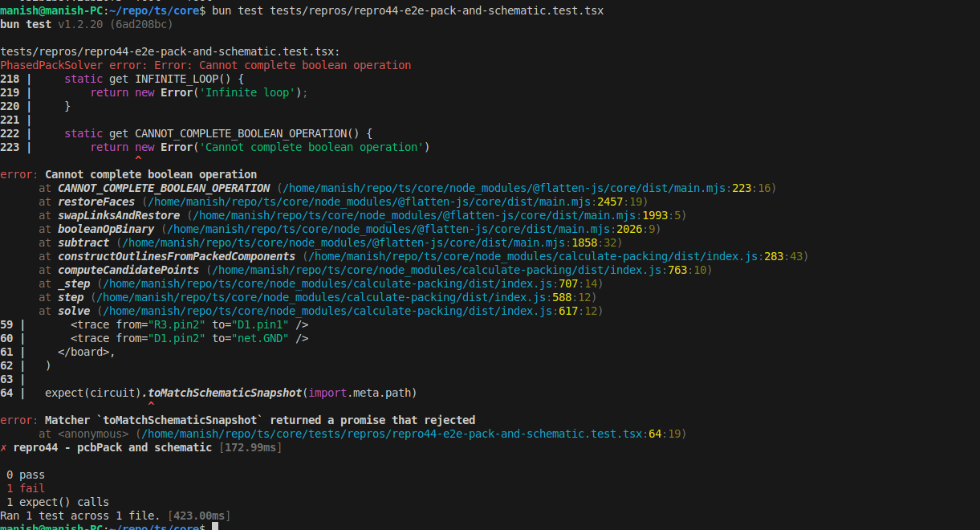
Task: Open the subtract stack path main.mjs:1858
Action: pyautogui.click(x=369, y=243)
